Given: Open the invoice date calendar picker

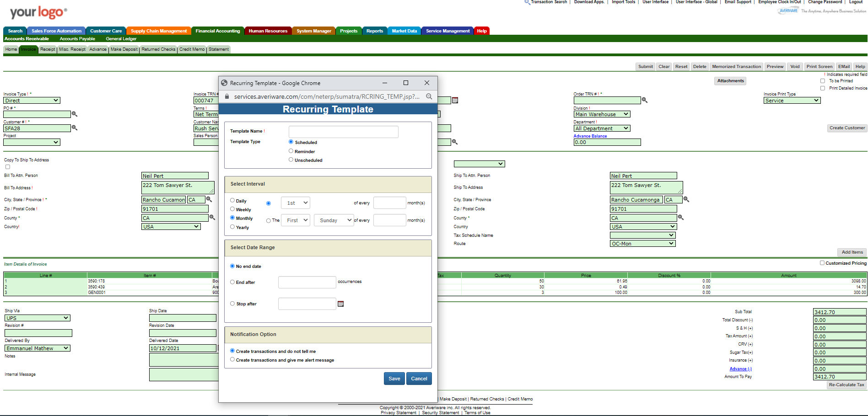Looking at the screenshot, I should pos(455,100).
